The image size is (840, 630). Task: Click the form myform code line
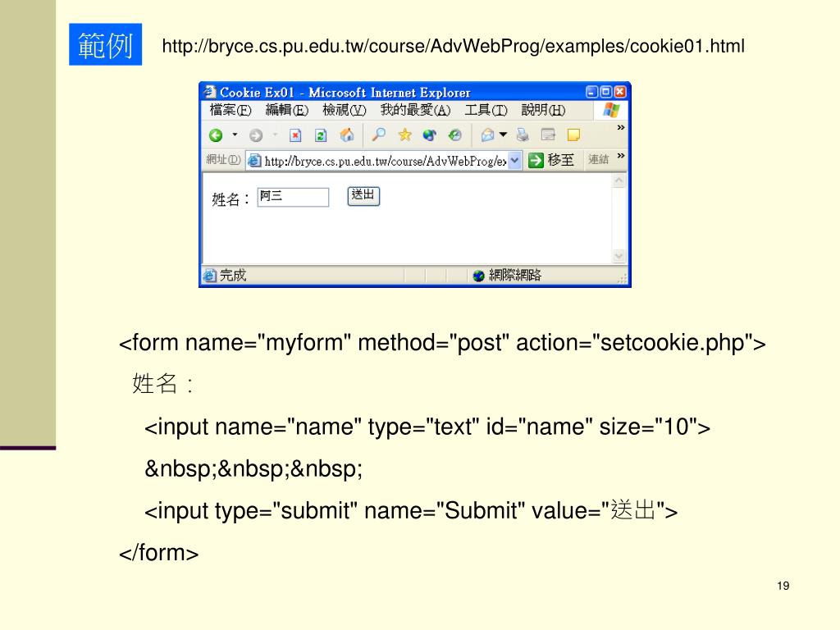pos(442,343)
